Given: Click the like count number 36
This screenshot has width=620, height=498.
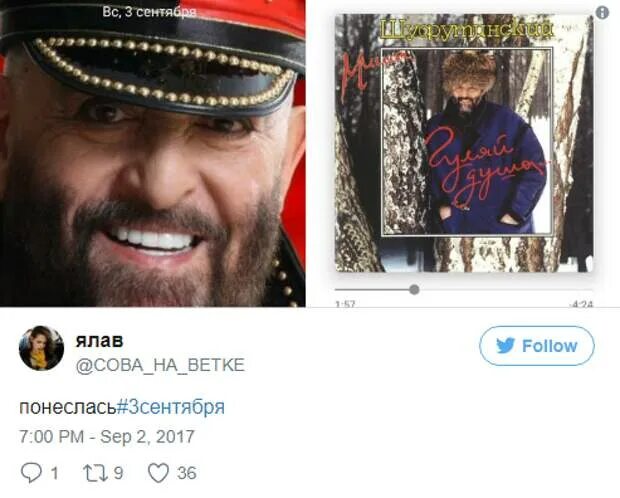Looking at the screenshot, I should coord(187,473).
